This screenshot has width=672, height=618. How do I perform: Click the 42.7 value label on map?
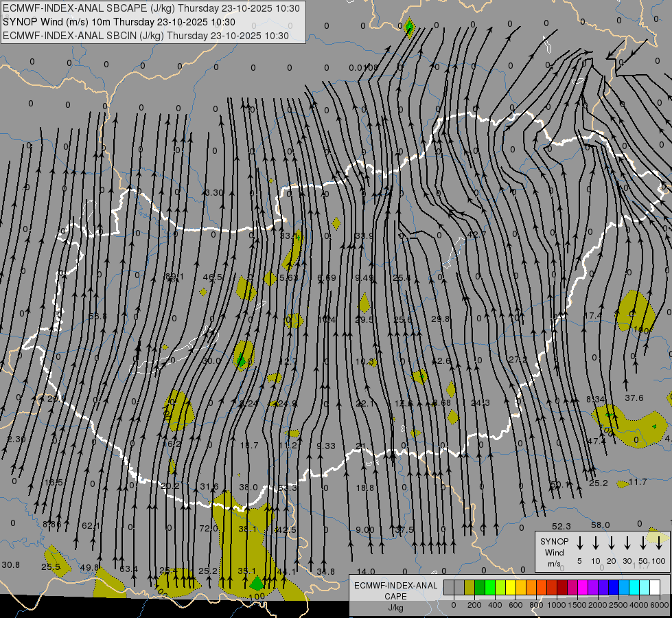tap(476, 235)
